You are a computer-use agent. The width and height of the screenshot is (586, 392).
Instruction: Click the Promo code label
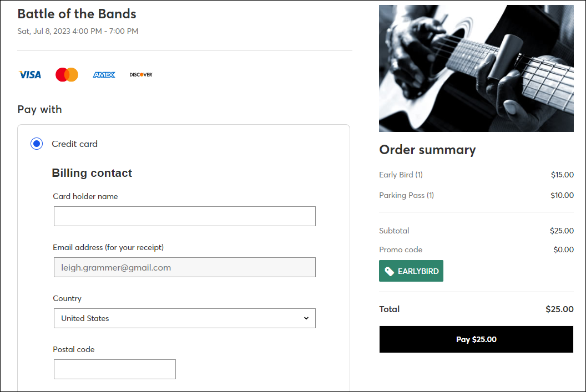click(401, 250)
